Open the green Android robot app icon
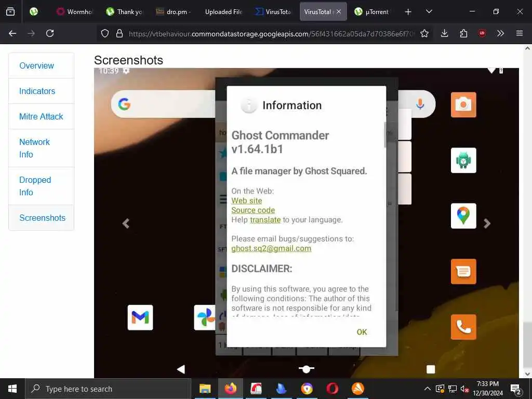The height and width of the screenshot is (399, 532). pyautogui.click(x=463, y=161)
